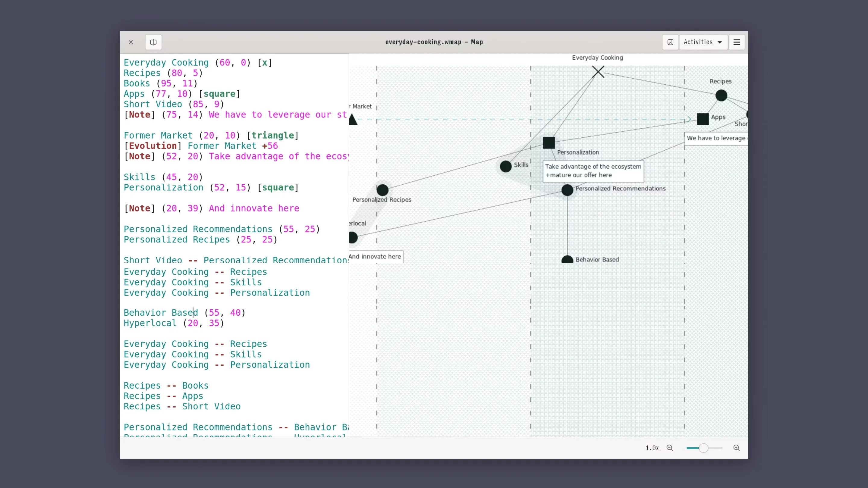Click the Take advantage of ecosystem note
The width and height of the screenshot is (868, 488).
(x=593, y=171)
